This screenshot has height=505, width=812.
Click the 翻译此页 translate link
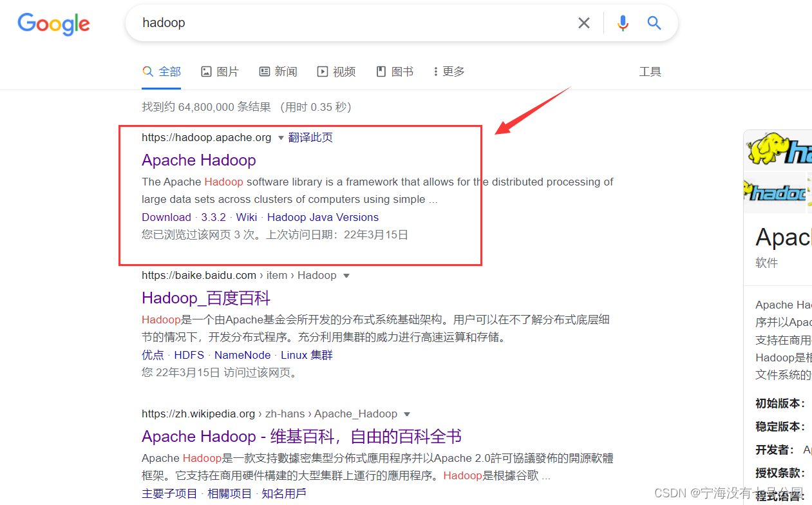[311, 137]
